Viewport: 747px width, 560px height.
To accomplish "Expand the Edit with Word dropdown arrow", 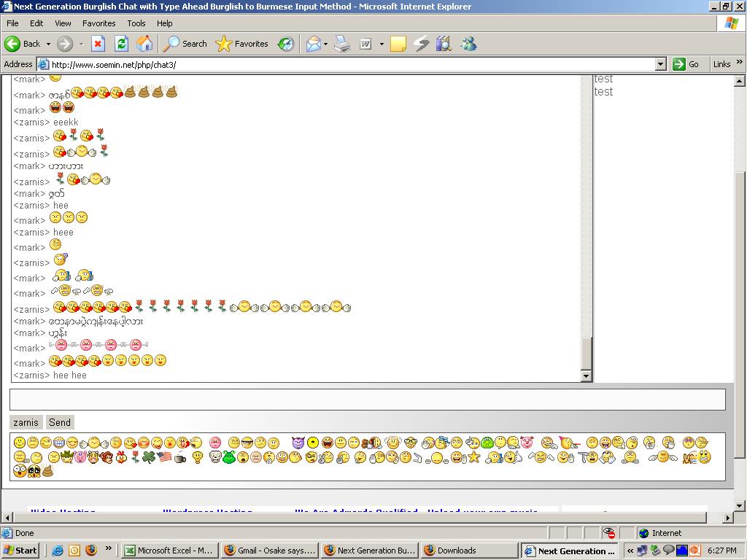I will click(x=382, y=44).
